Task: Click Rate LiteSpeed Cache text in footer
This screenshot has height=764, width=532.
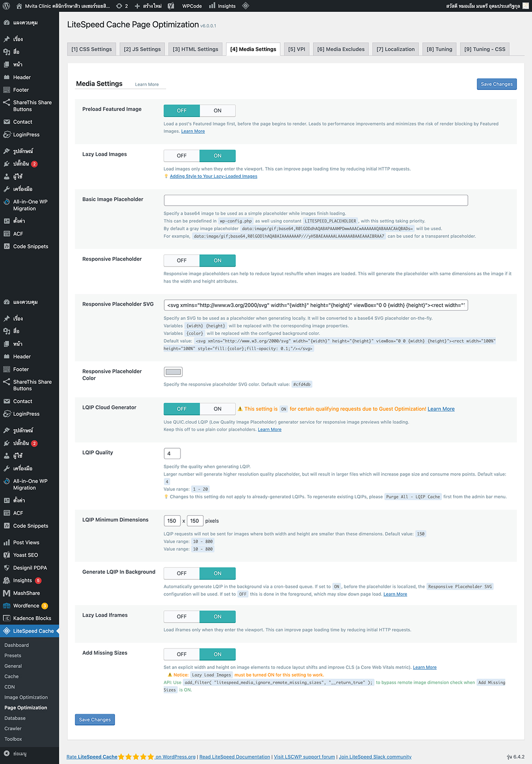Action: click(92, 757)
